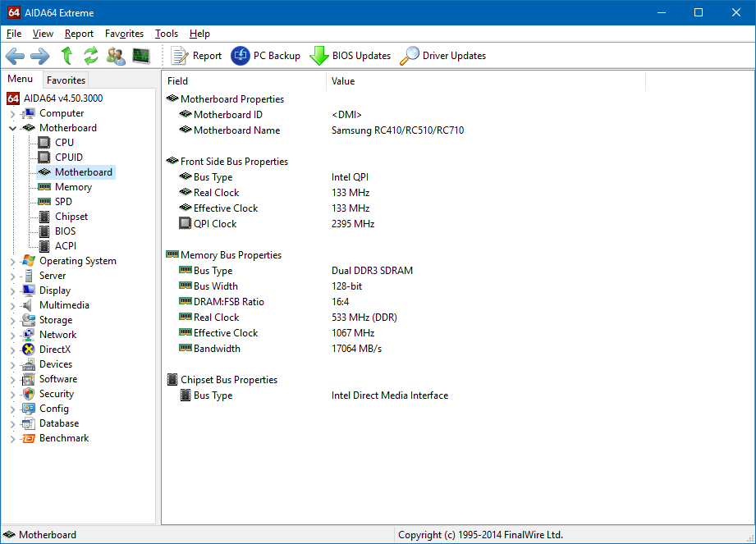Expand the Database tree node
The image size is (756, 544).
click(13, 424)
